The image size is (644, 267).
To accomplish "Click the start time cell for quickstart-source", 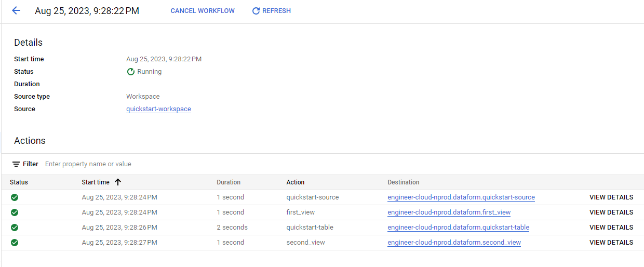I will (119, 197).
